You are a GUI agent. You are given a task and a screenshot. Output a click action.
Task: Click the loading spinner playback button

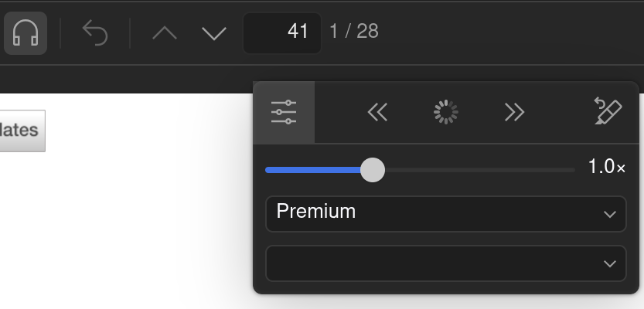[x=446, y=112]
